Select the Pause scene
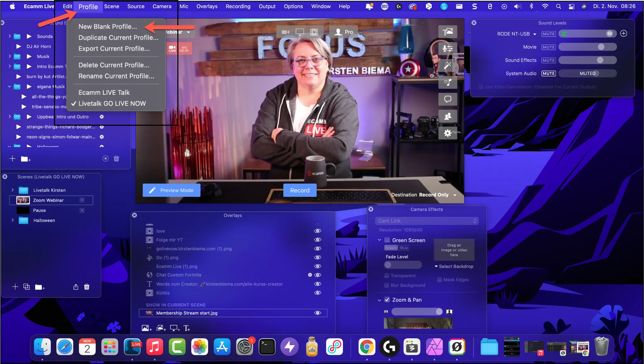The height and width of the screenshot is (364, 644). pos(51,210)
